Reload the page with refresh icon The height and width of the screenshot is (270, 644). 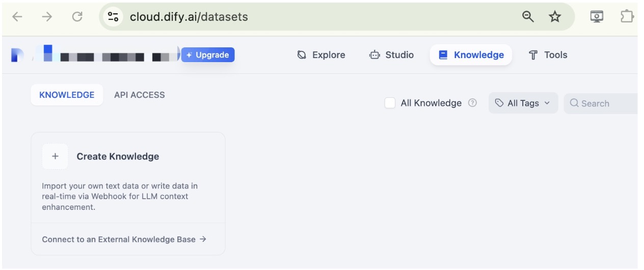(77, 17)
